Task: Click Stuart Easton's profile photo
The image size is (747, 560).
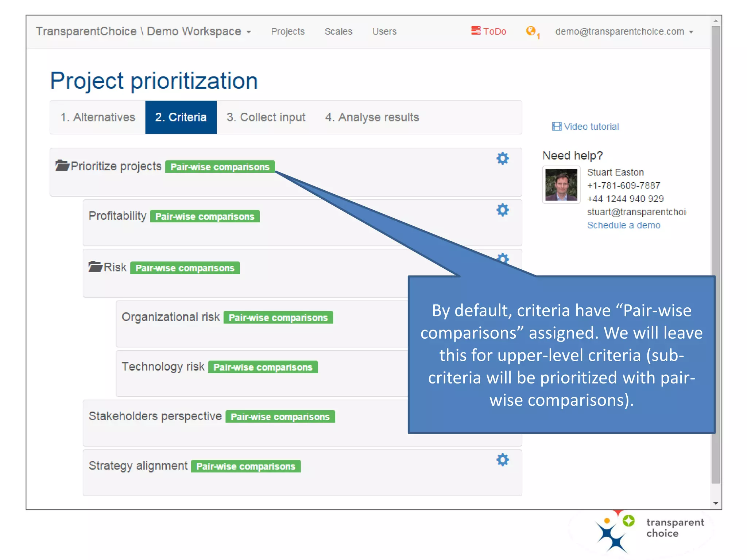Action: click(x=561, y=185)
